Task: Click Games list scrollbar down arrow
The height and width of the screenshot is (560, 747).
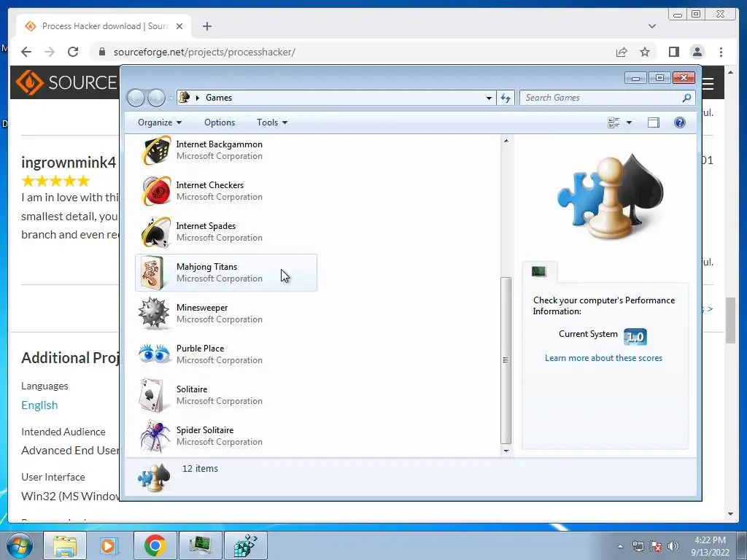Action: coord(506,451)
